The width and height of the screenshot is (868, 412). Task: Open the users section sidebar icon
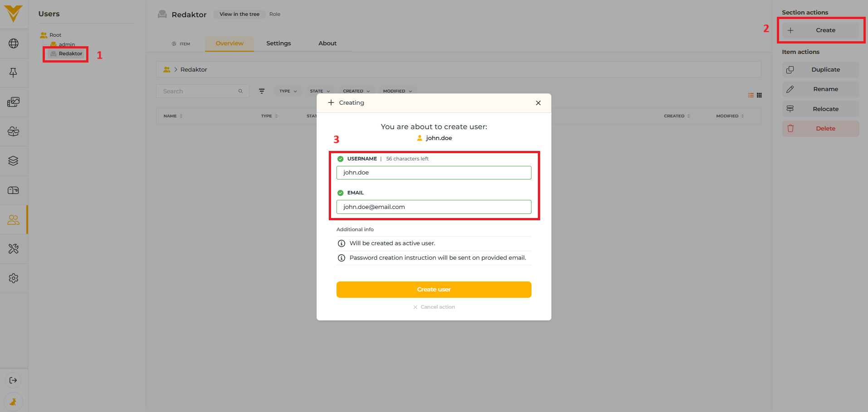pyautogui.click(x=14, y=220)
